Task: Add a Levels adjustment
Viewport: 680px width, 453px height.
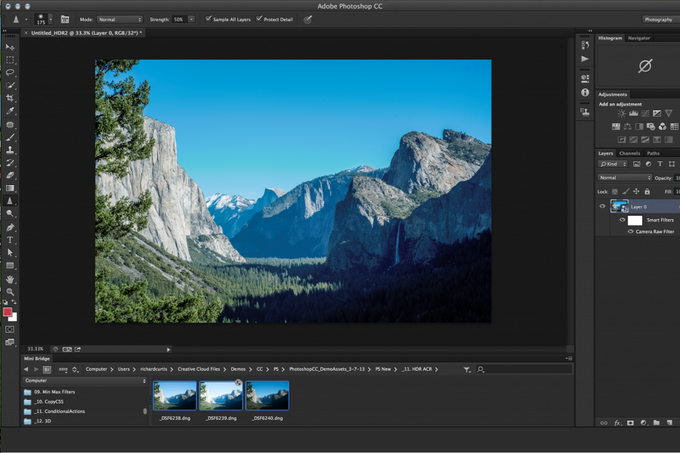Action: coord(634,114)
